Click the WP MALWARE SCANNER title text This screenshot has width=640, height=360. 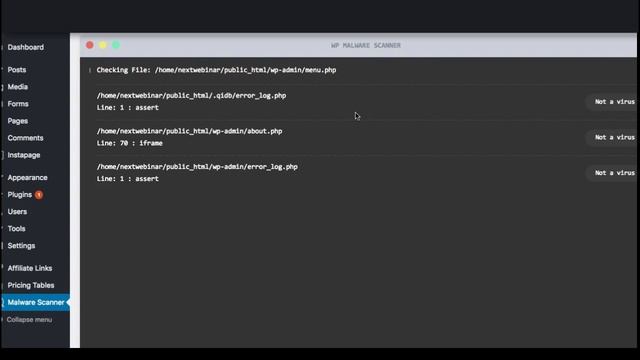(x=366, y=45)
